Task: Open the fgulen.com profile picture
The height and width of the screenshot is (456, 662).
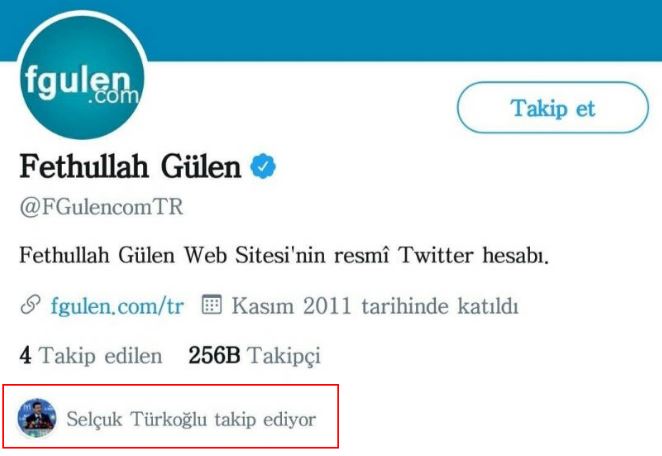Action: 82,77
